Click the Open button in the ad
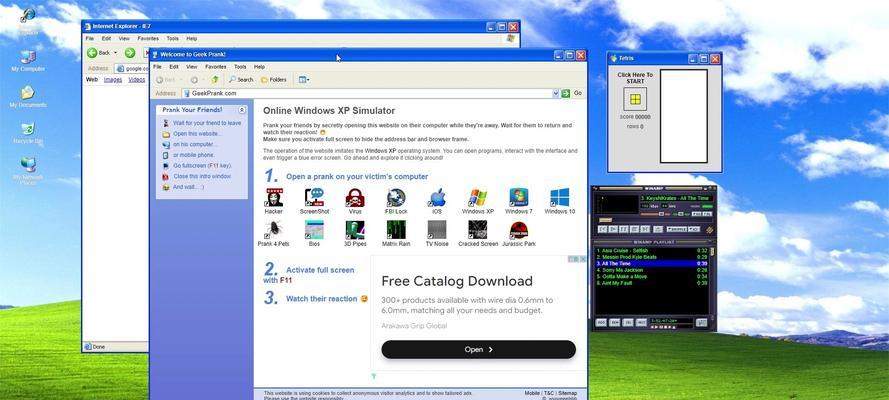 (479, 350)
